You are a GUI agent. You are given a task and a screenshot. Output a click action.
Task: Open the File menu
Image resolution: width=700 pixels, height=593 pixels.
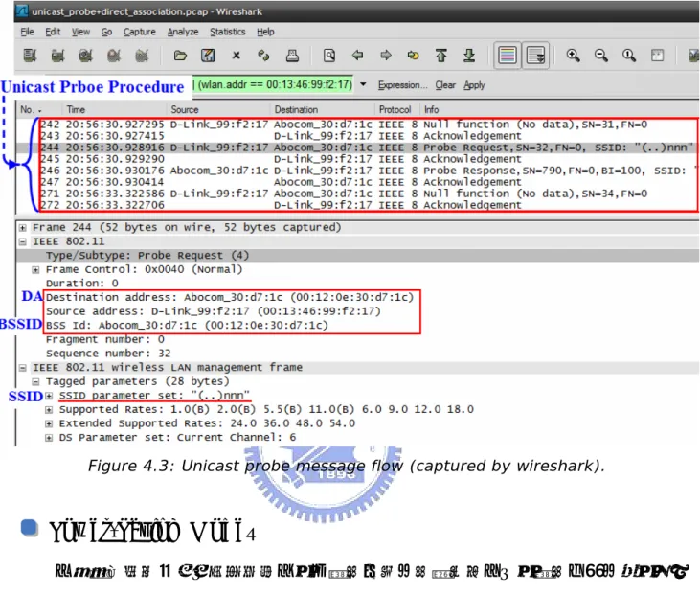27,32
